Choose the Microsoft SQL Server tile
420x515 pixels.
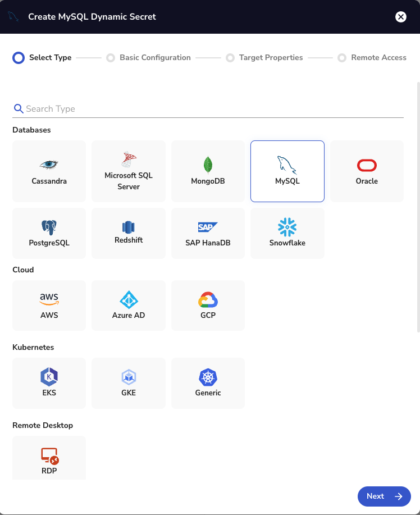[129, 171]
